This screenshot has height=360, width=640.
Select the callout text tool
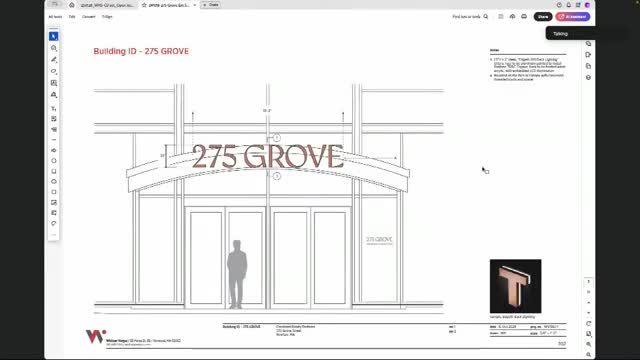(x=53, y=129)
